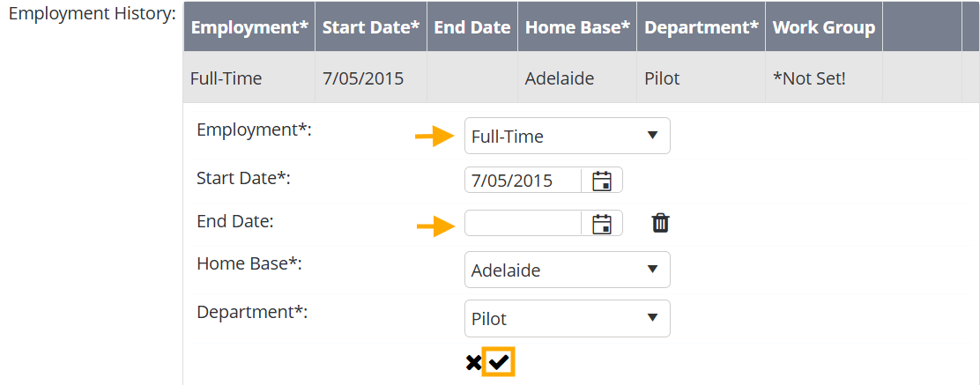Click the Work Group column header
980x385 pixels.
(x=824, y=27)
